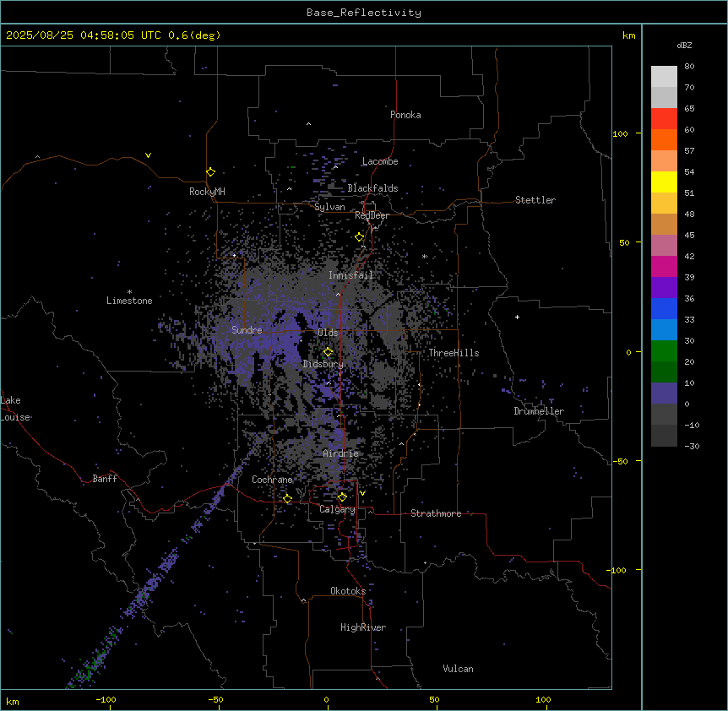Click the asterisk marker above Limestone
Image resolution: width=728 pixels, height=711 pixels.
tap(129, 292)
